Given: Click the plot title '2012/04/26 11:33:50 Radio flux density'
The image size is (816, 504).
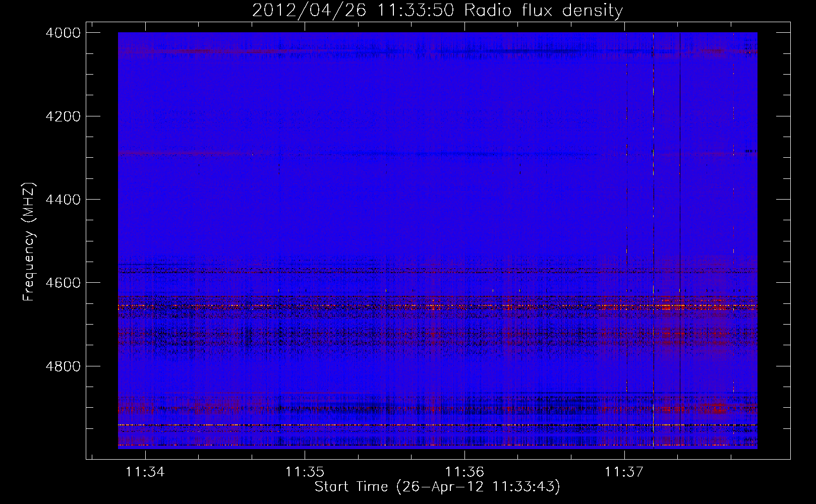Looking at the screenshot, I should tap(437, 10).
